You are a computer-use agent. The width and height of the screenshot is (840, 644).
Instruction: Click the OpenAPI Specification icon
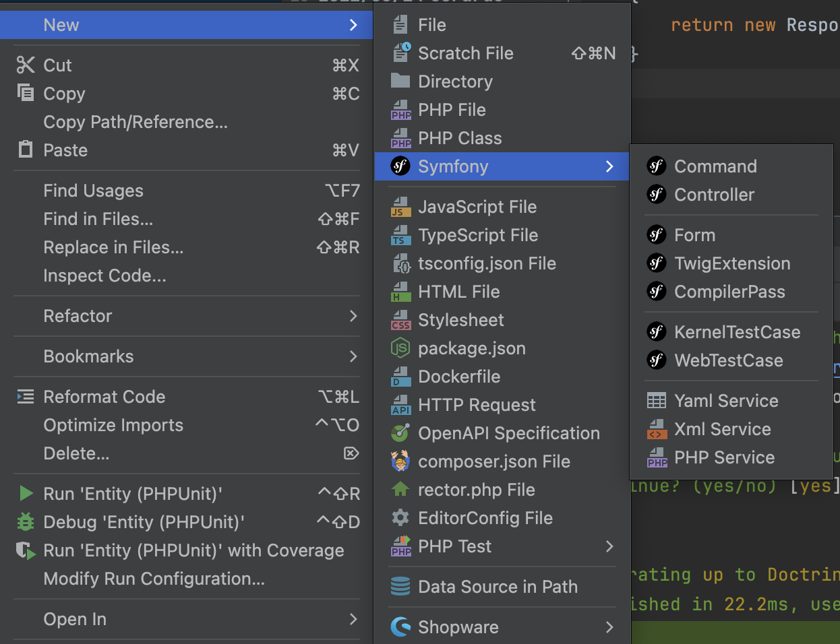400,433
